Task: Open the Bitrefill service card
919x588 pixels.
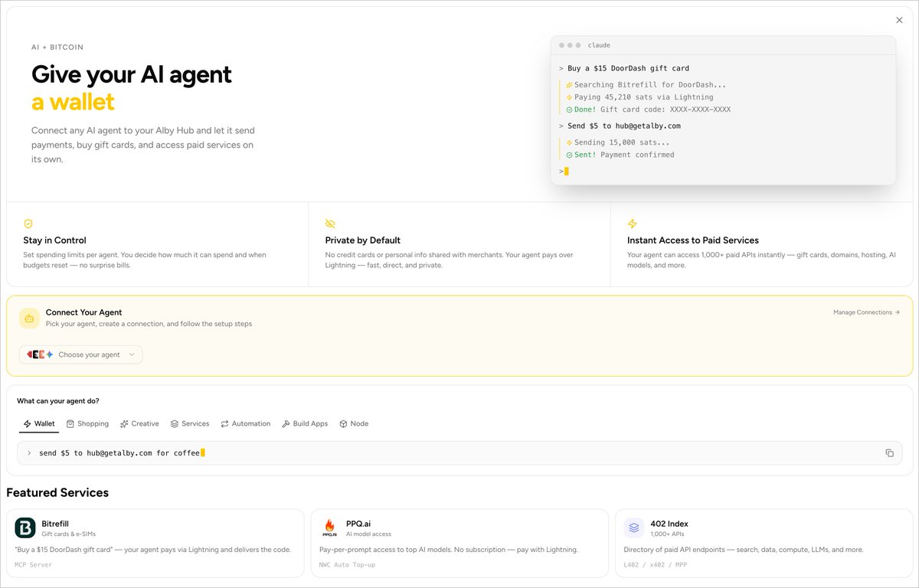Action: point(155,543)
